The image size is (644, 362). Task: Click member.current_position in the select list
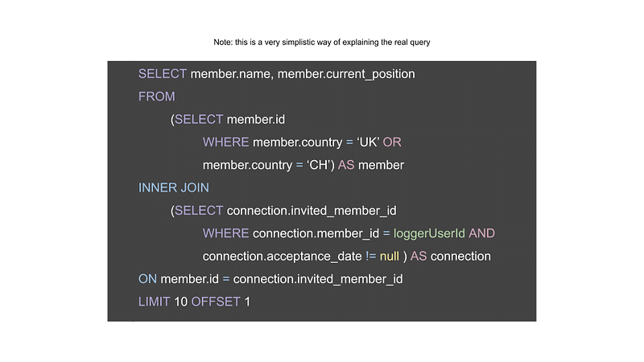tap(346, 74)
